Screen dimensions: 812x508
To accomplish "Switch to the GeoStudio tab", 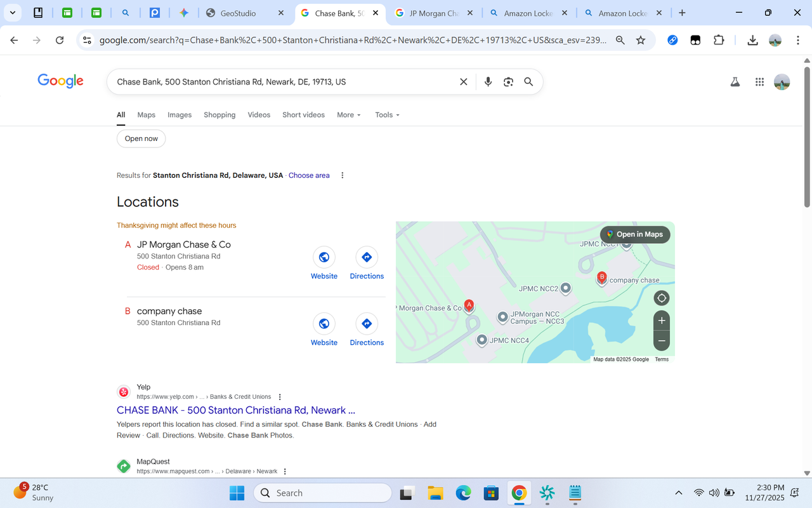I will pyautogui.click(x=244, y=13).
